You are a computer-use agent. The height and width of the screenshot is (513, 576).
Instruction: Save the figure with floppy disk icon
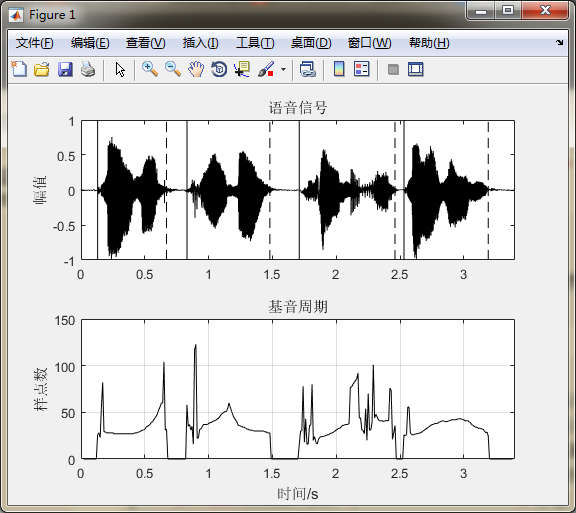tap(65, 69)
